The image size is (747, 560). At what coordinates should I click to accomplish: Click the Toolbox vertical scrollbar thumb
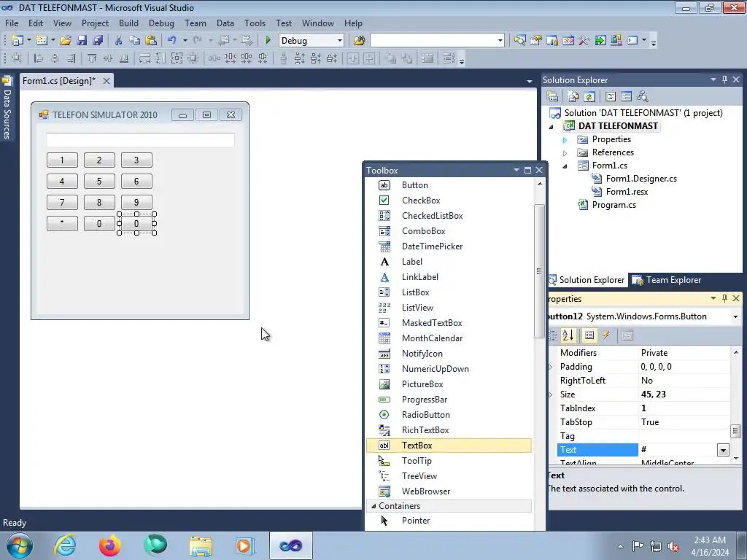(x=539, y=271)
